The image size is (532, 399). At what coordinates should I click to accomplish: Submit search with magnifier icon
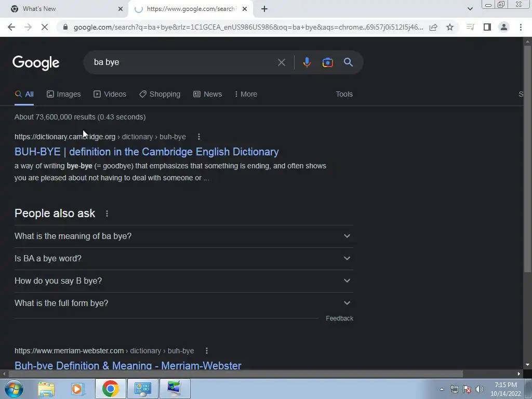coord(348,62)
